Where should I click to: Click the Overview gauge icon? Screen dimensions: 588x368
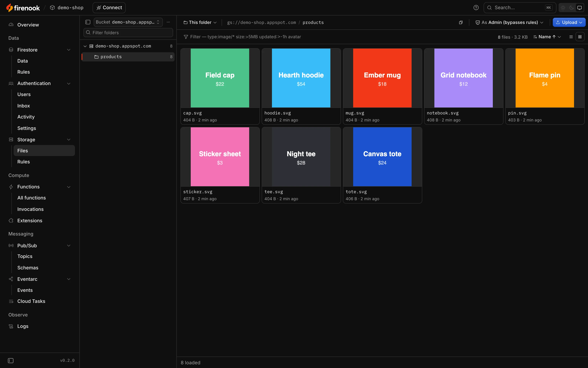pos(11,25)
